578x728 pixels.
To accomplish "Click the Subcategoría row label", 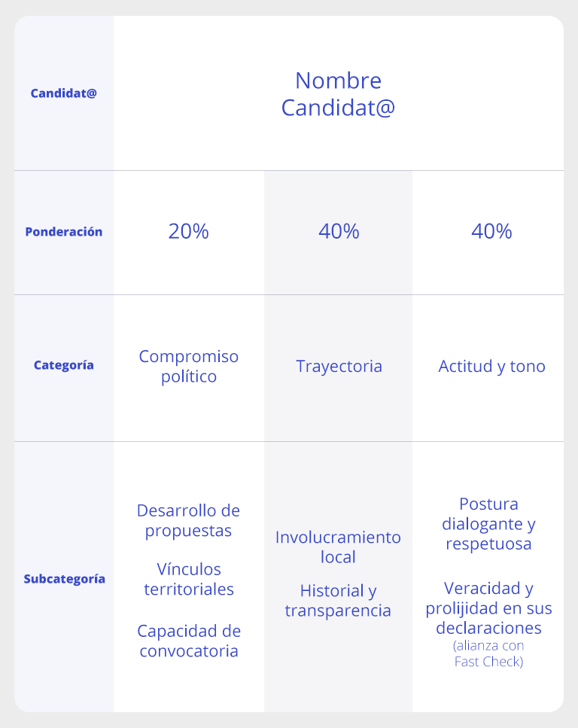I will 64,579.
